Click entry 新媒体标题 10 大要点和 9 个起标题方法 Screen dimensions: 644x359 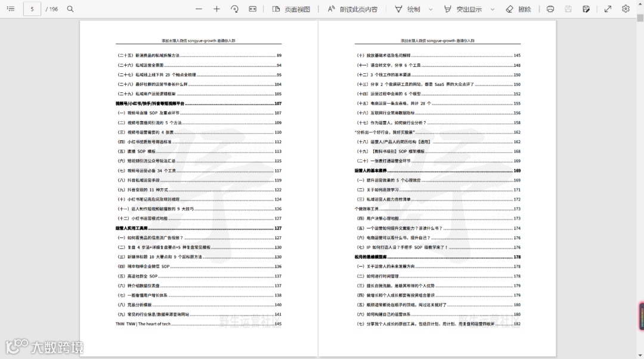pyautogui.click(x=199, y=256)
